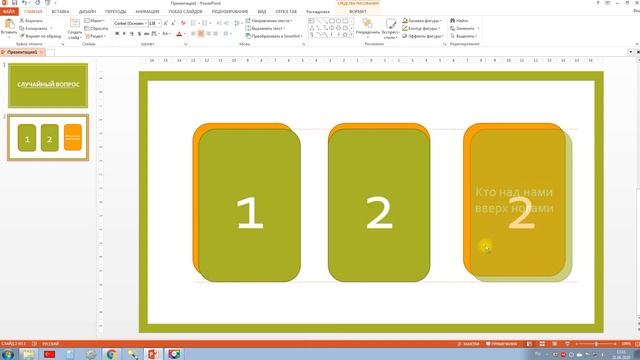Screen dimensions: 640x360
Task: Open Quick Styles (Экспресс-стили) button
Action: 391,29
